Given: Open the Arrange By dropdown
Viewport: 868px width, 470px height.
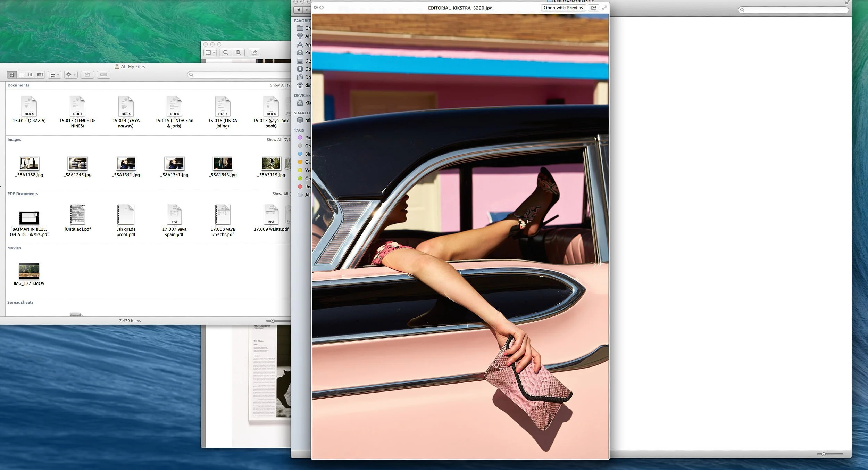Looking at the screenshot, I should [54, 74].
